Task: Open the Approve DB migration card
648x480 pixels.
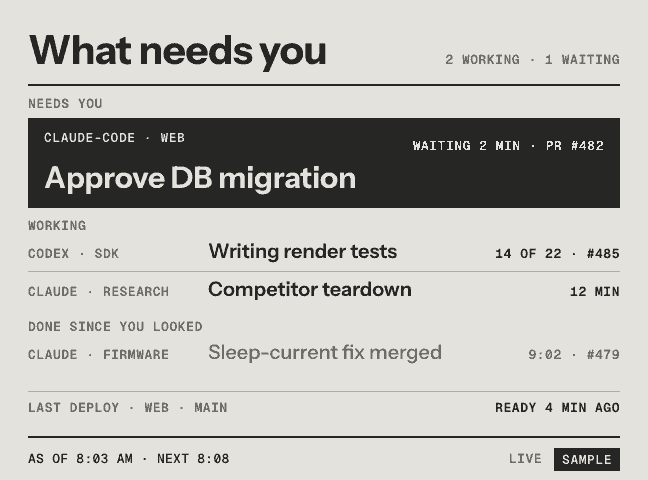Action: pyautogui.click(x=324, y=163)
